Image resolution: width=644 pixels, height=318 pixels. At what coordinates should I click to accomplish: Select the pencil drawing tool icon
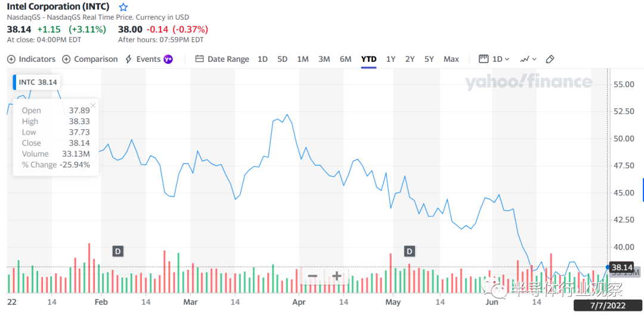550,59
